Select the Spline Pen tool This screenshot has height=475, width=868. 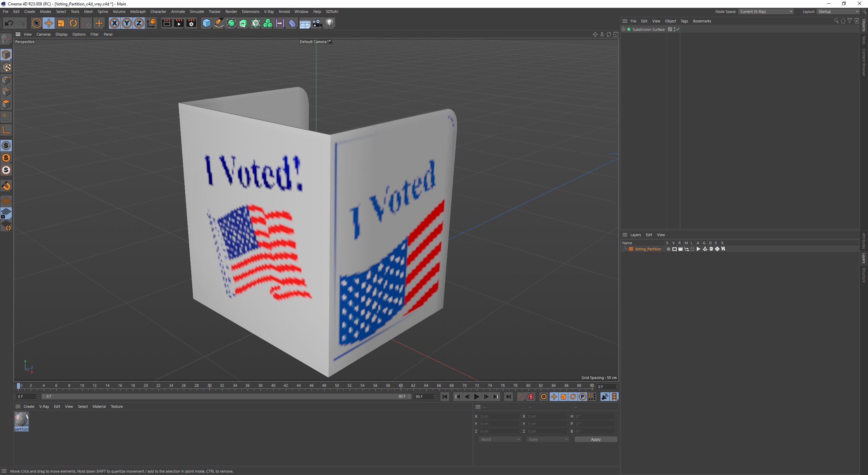(x=219, y=23)
